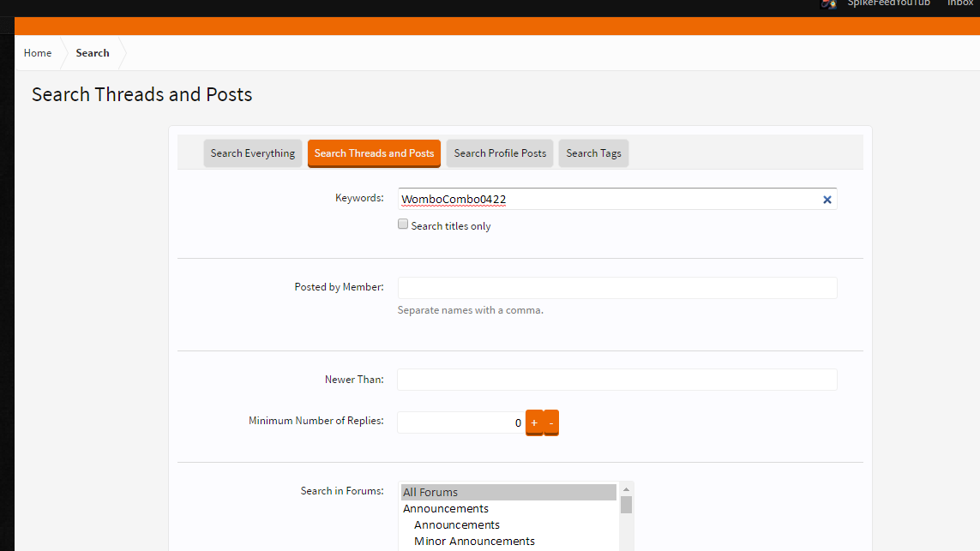Screen dimensions: 980x551
Task: Open the Search breadcrumb link
Action: [93, 53]
